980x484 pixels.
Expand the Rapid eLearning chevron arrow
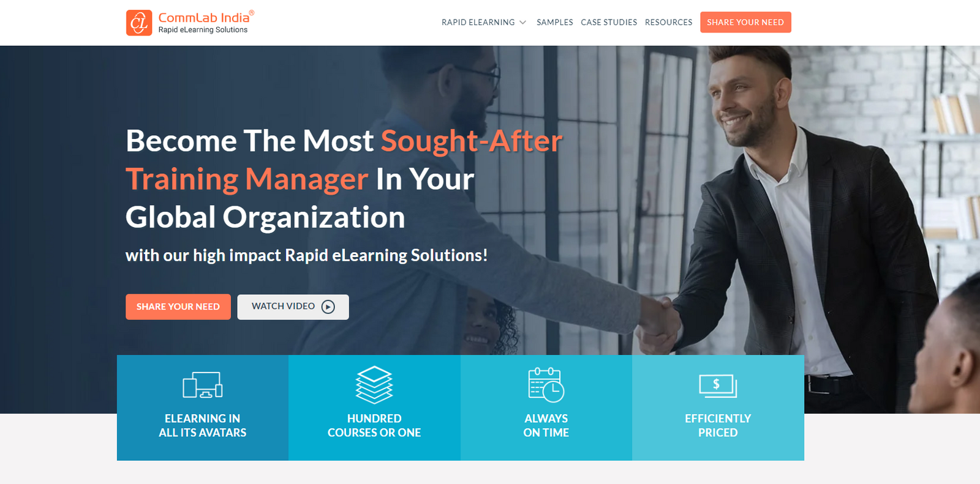tap(522, 23)
